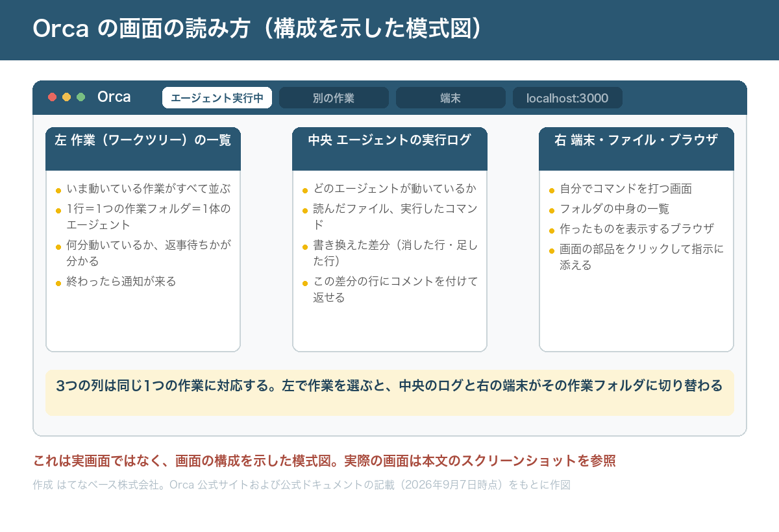Click the 左 作業(ワークツリー)の一覧 header
Image resolution: width=779 pixels, height=532 pixels.
click(x=143, y=149)
